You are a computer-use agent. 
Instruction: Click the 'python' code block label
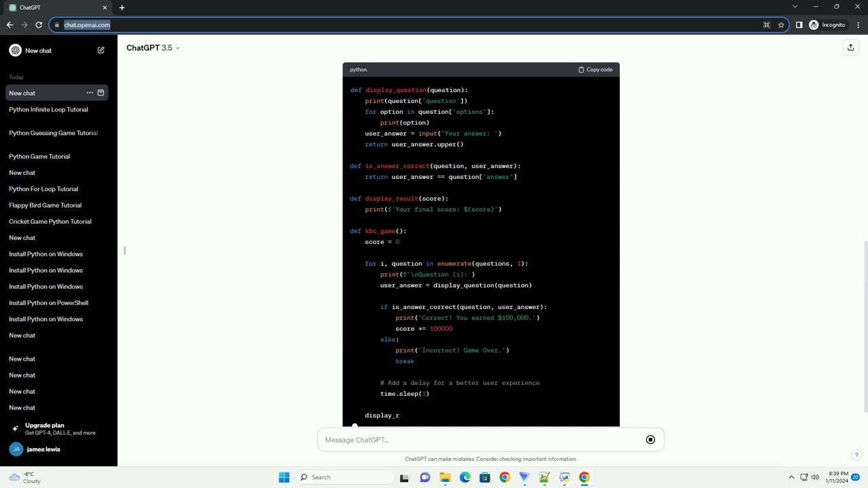pos(358,70)
